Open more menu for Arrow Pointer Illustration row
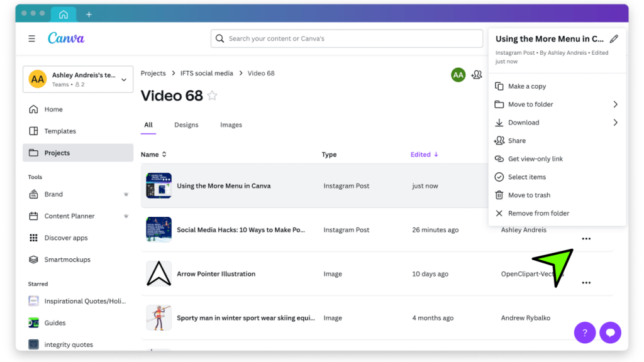644x362 pixels. [586, 282]
